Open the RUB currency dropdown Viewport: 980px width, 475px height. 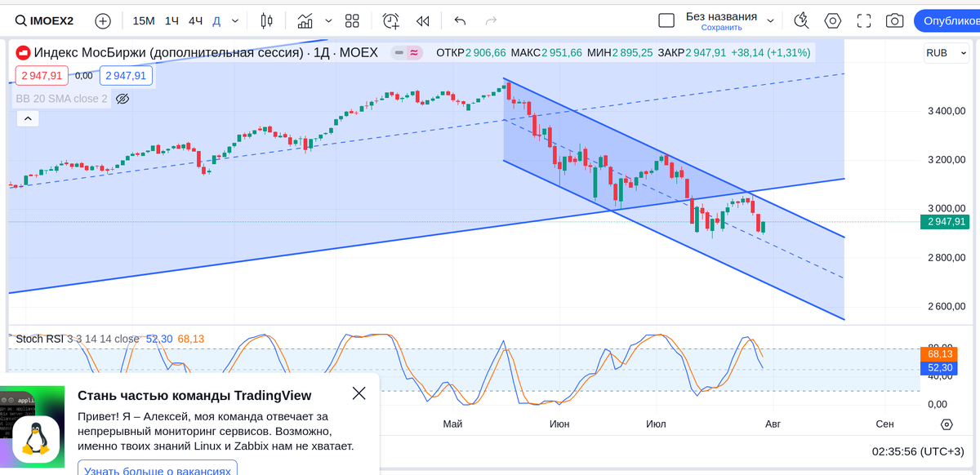[x=945, y=52]
